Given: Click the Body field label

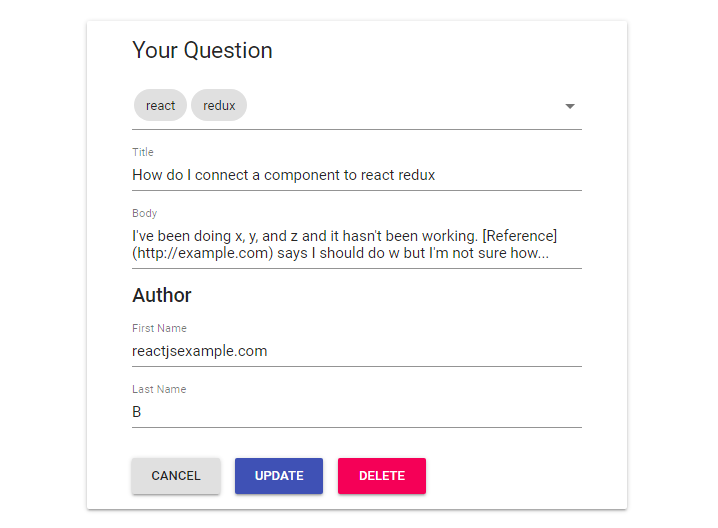Looking at the screenshot, I should click(x=144, y=214).
